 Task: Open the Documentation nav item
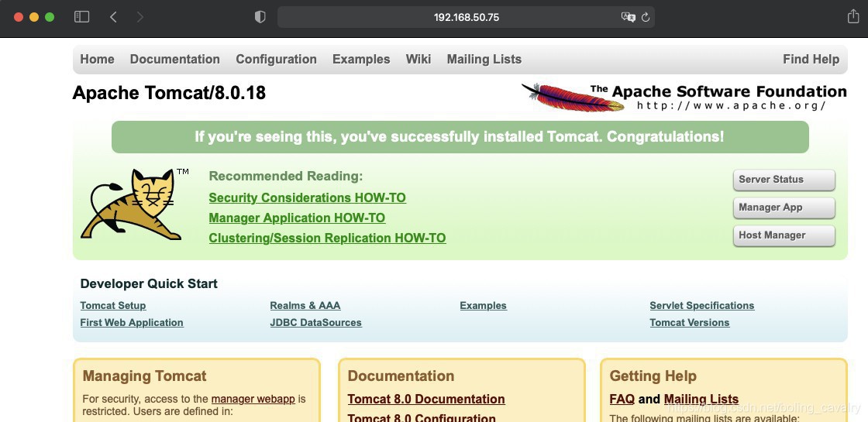(175, 59)
